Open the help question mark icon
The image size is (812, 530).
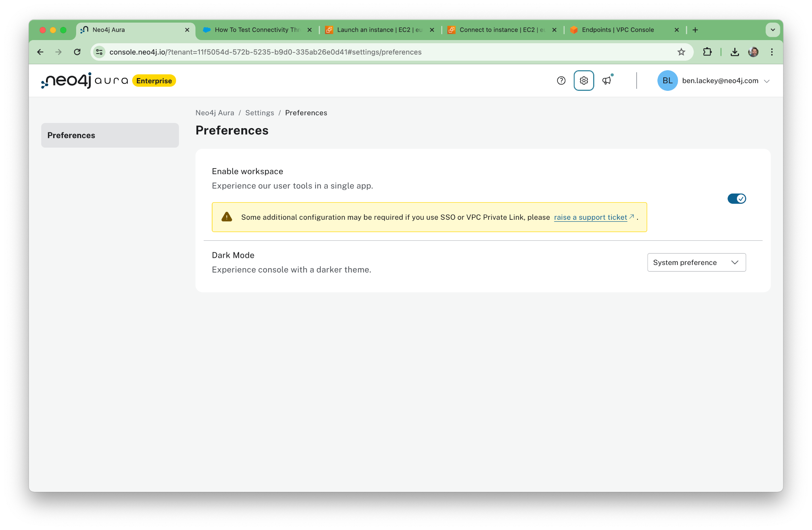(561, 81)
